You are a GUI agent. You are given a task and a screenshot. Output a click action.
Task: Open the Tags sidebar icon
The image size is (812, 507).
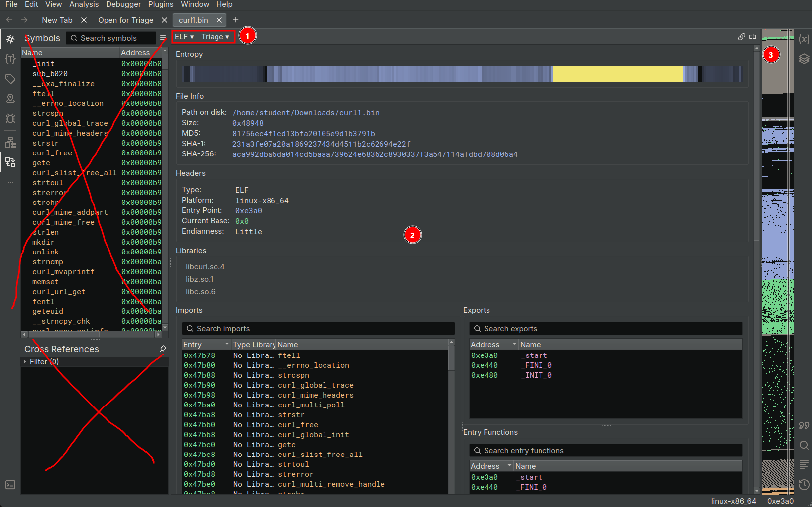[10, 79]
